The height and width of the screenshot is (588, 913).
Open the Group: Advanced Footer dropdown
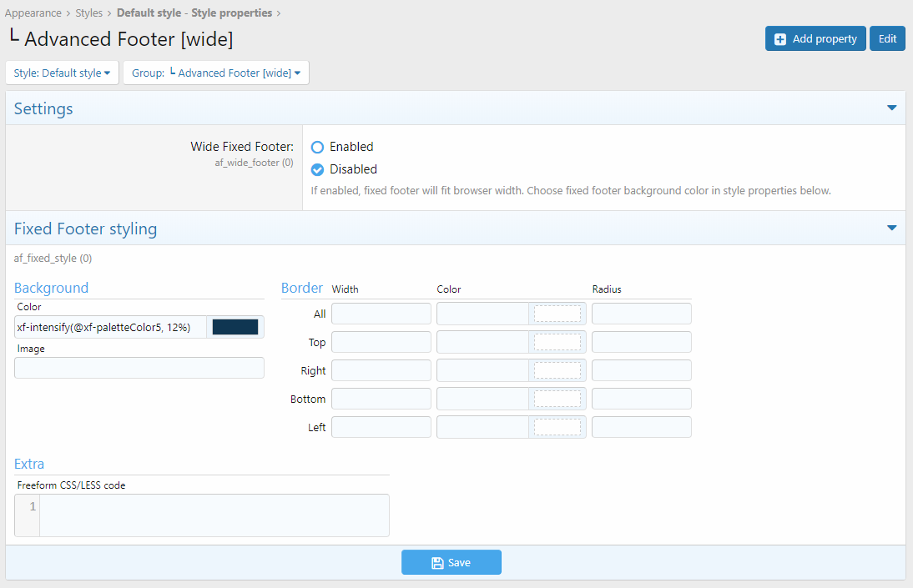[216, 73]
